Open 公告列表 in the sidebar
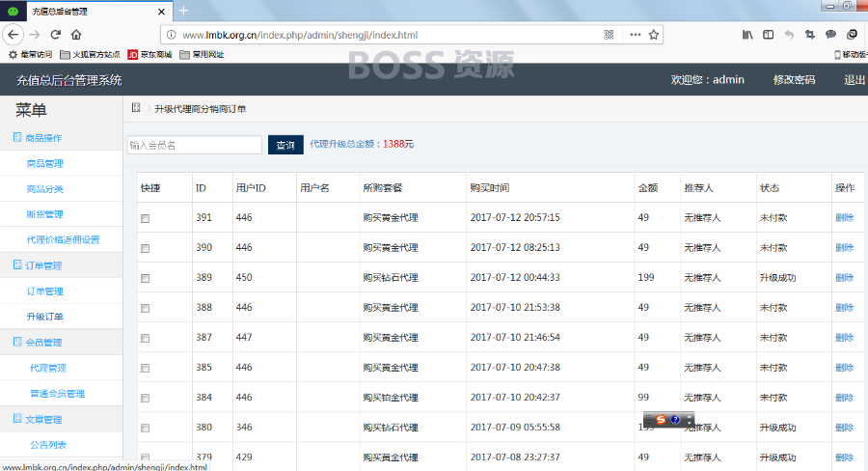The width and height of the screenshot is (868, 471). click(x=48, y=444)
